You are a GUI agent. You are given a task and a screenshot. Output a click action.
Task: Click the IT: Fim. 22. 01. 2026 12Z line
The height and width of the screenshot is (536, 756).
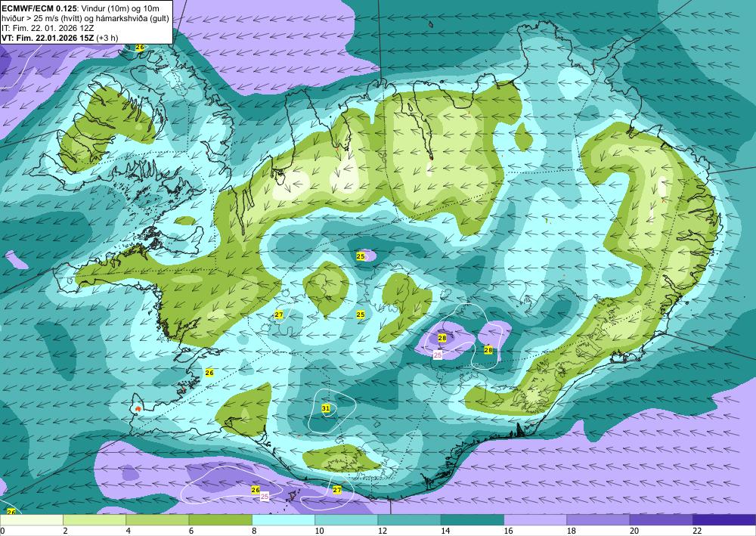[x=47, y=28]
